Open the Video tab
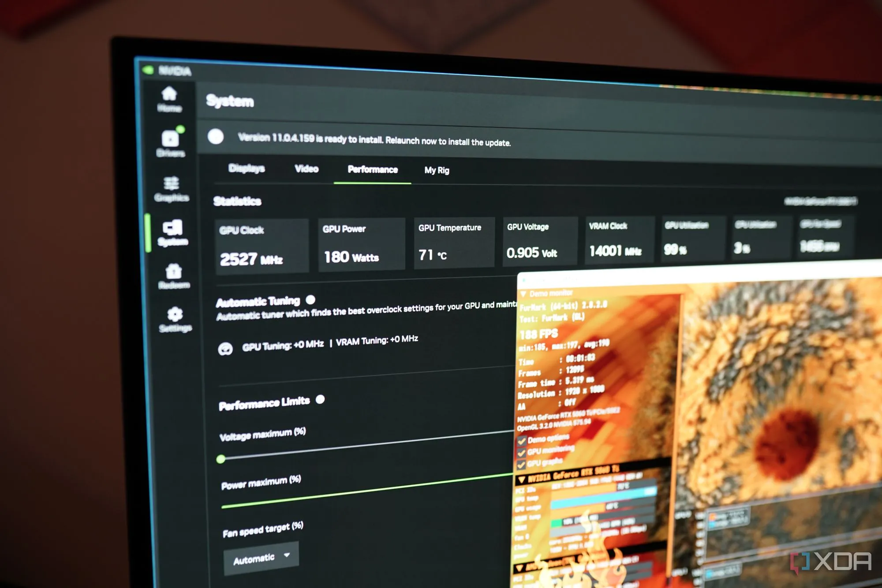882x588 pixels. coord(306,169)
